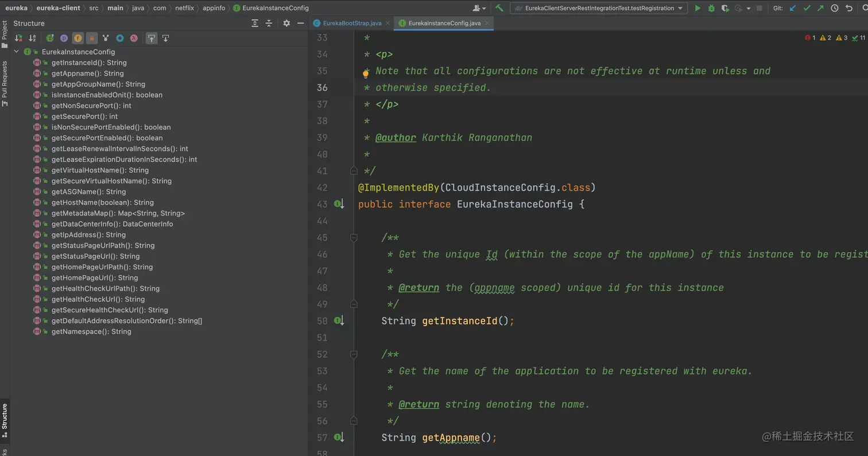The image size is (868, 456).
Task: Open Structure panel settings gear
Action: click(x=286, y=23)
